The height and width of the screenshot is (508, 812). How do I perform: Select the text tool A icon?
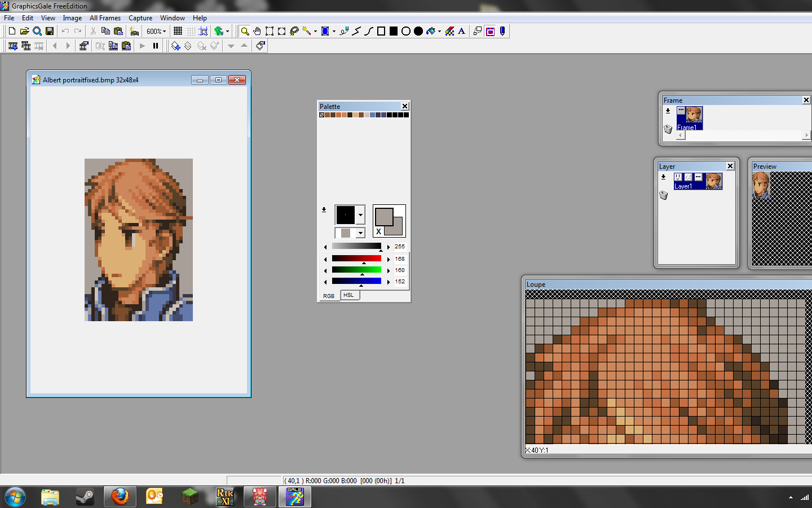[461, 31]
